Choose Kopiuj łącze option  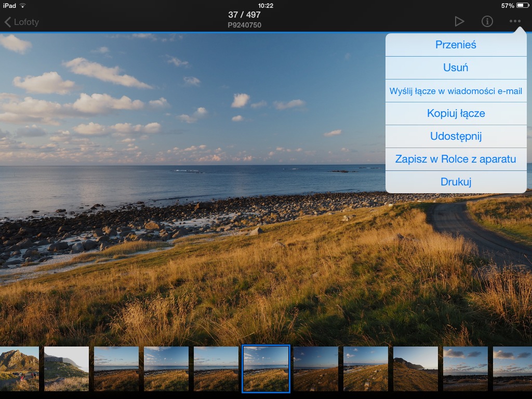pos(456,113)
